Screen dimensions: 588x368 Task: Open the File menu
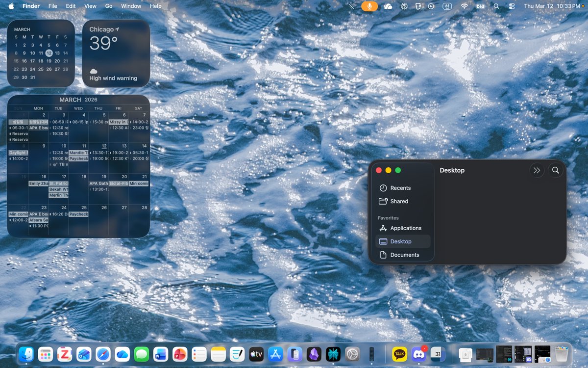pyautogui.click(x=52, y=6)
